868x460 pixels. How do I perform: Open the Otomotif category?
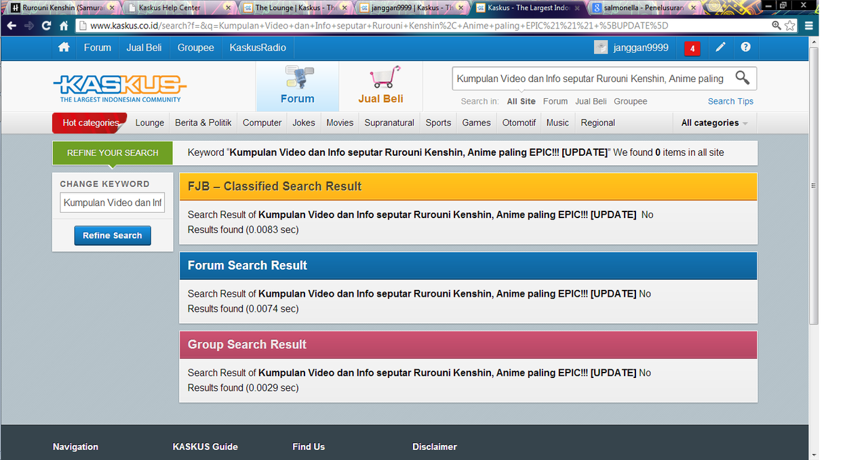[519, 123]
